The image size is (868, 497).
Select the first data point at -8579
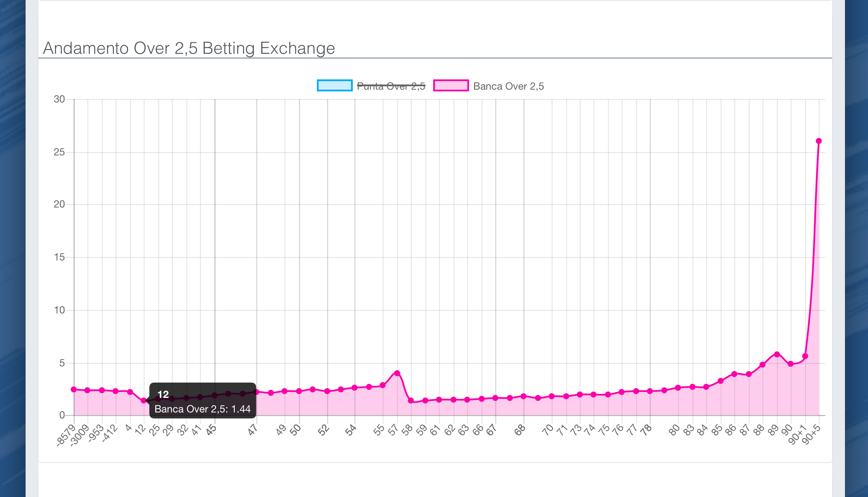coord(74,389)
